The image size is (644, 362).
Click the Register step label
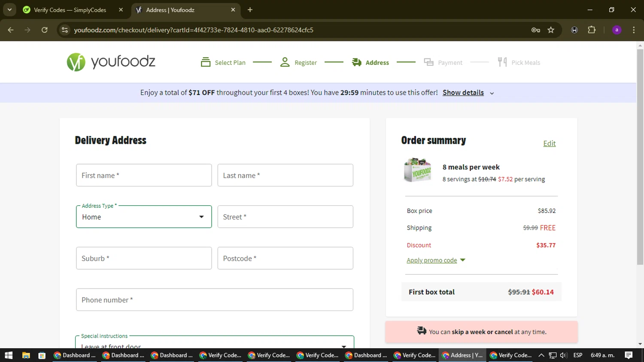click(x=306, y=63)
